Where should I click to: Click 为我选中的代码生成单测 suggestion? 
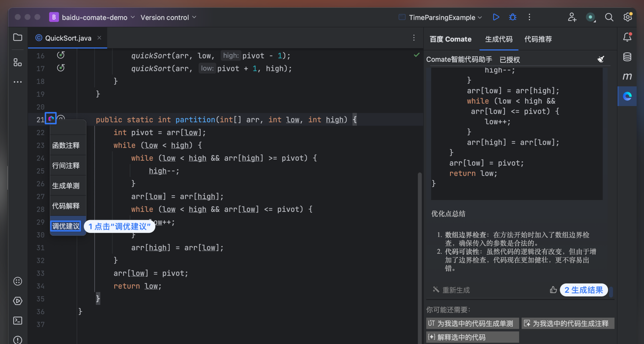pyautogui.click(x=472, y=323)
